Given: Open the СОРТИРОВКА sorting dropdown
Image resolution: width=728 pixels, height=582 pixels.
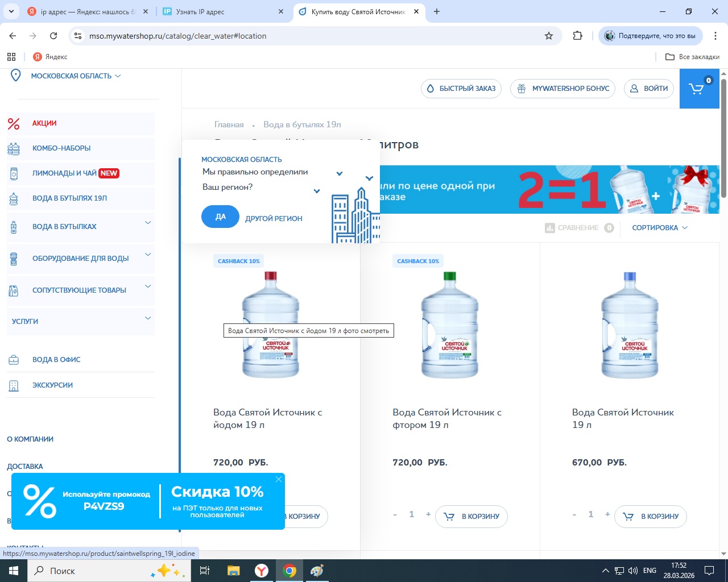Looking at the screenshot, I should (x=660, y=228).
